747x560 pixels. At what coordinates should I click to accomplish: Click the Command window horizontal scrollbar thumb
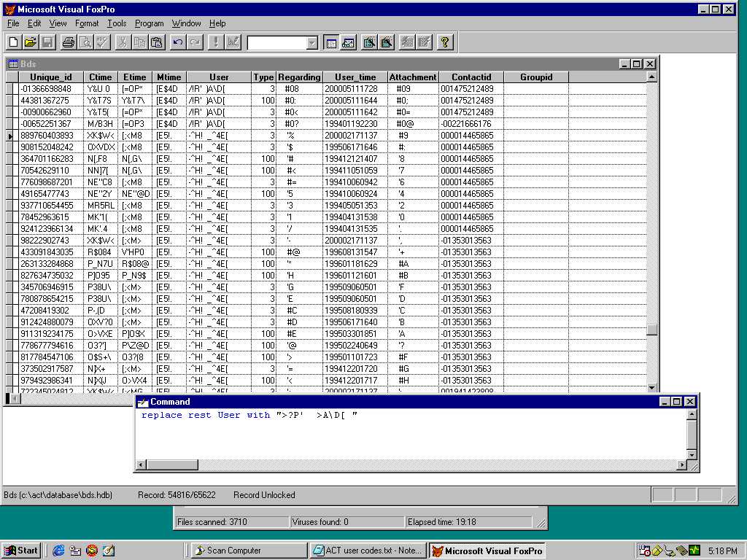172,464
